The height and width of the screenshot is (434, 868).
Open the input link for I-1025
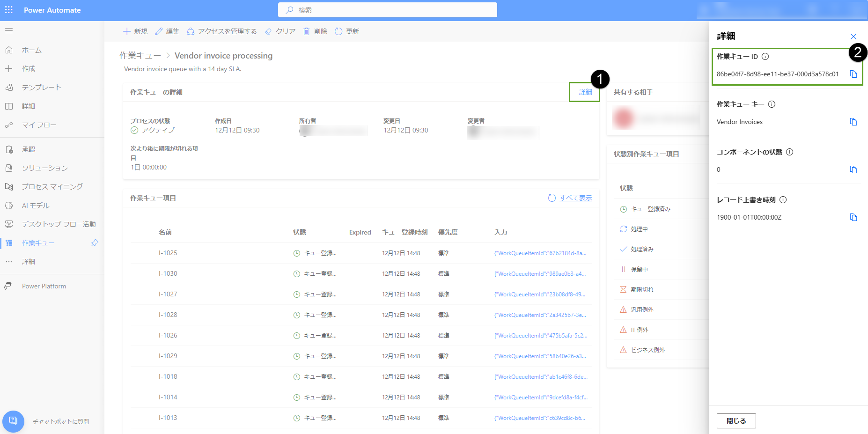tap(540, 253)
